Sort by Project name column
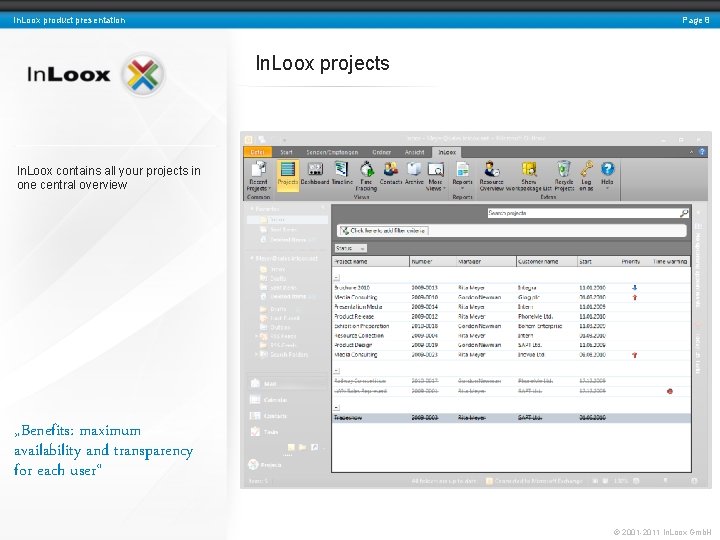 tap(371, 261)
